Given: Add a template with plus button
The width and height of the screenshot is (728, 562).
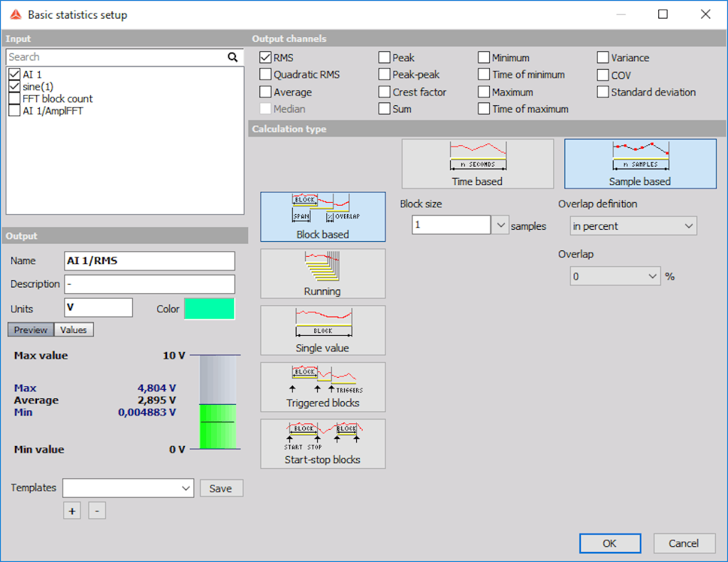Looking at the screenshot, I should (72, 511).
